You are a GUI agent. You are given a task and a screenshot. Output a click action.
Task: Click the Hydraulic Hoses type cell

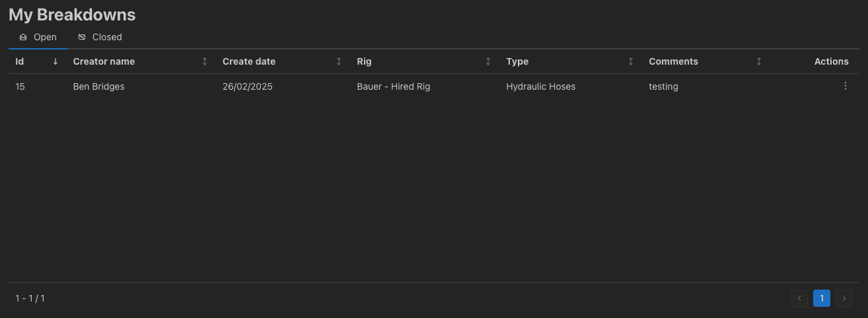point(540,86)
